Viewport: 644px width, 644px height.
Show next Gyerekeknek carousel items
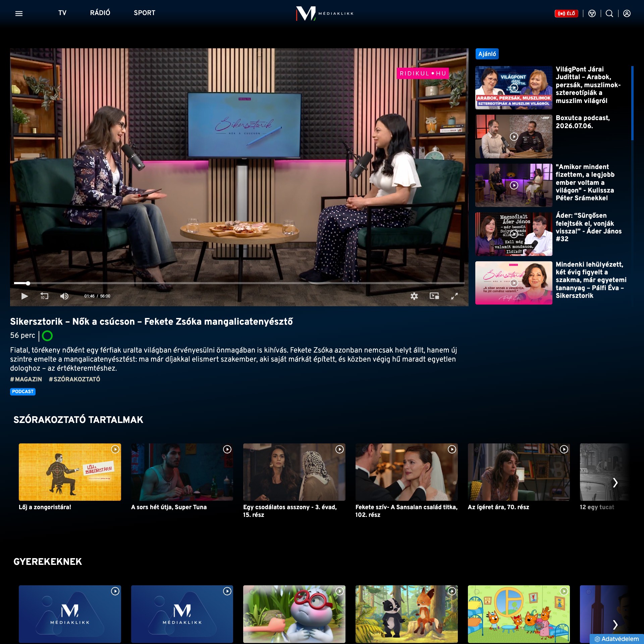615,625
